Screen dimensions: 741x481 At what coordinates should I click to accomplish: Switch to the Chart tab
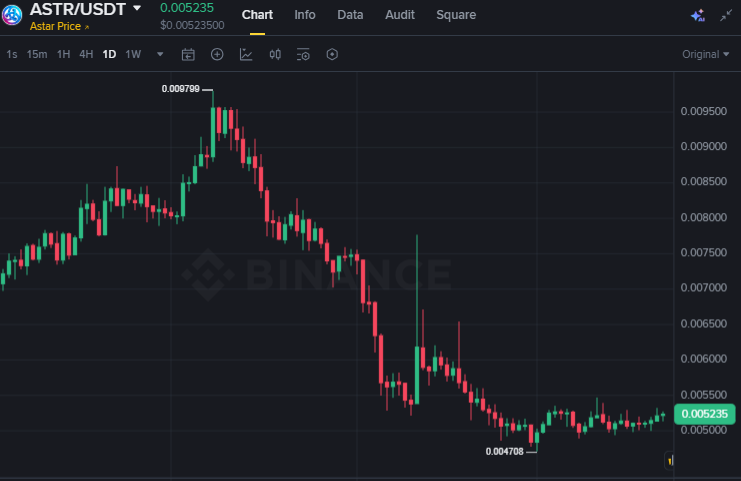point(257,15)
